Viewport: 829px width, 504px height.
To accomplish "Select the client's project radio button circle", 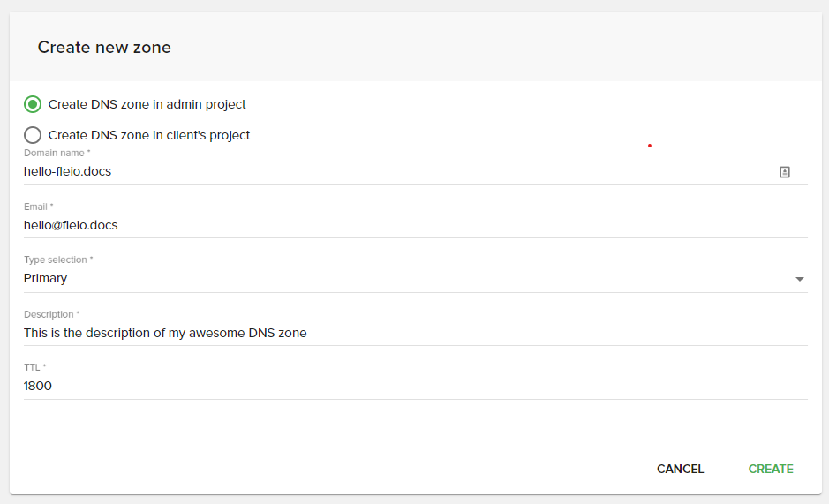I will [33, 135].
